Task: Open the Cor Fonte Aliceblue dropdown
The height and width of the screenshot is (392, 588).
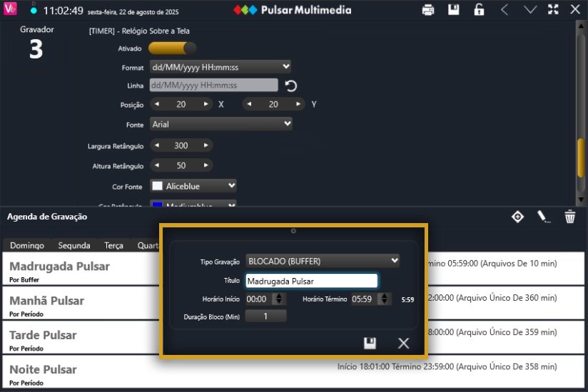Action: tap(193, 186)
